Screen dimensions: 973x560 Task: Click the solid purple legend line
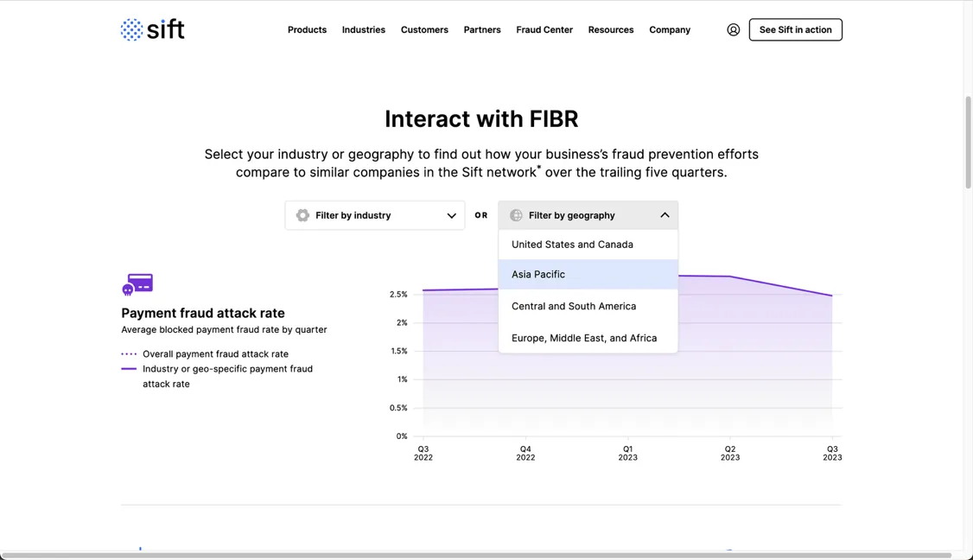(129, 369)
